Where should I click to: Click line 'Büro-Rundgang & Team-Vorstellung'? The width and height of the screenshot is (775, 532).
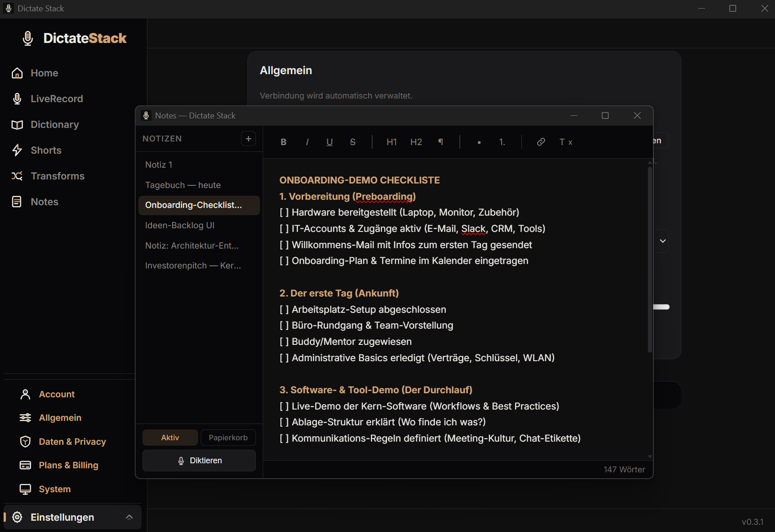[x=366, y=325]
